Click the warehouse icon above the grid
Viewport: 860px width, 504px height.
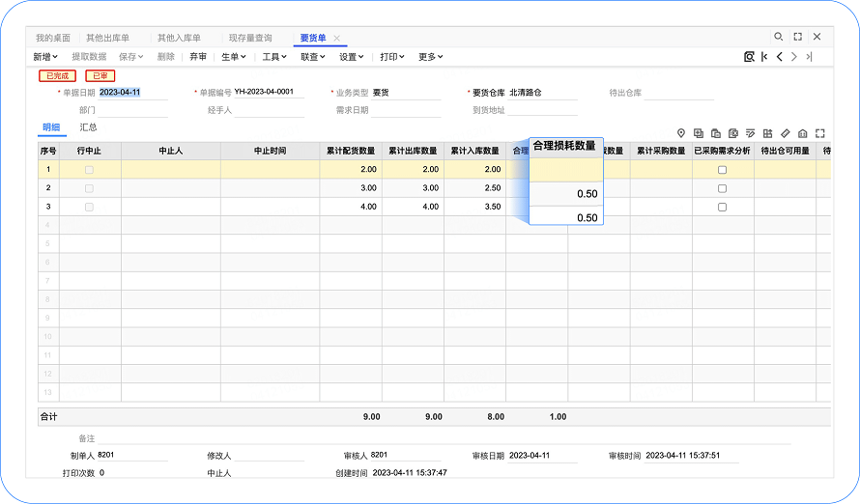pyautogui.click(x=803, y=133)
